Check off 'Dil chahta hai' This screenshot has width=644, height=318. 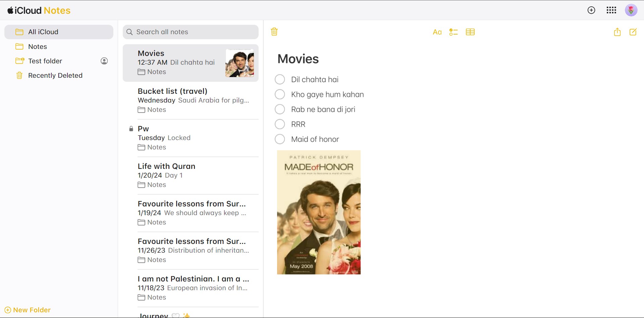280,80
